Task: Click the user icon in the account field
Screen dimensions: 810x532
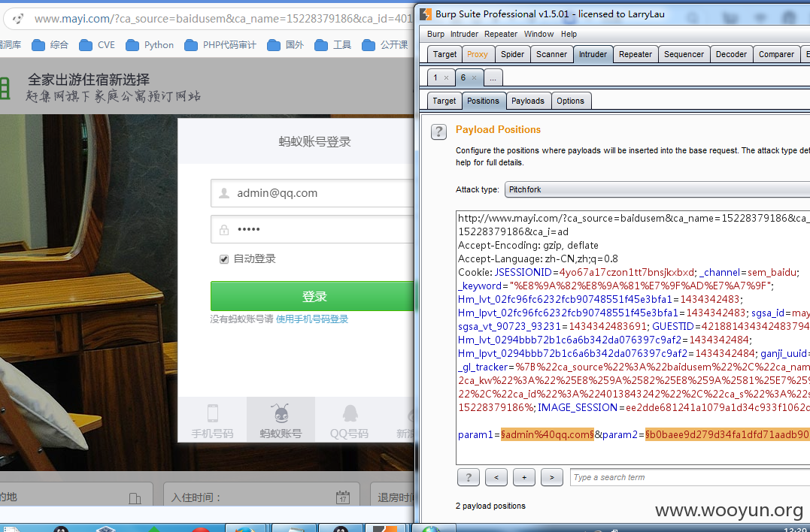Action: 224,193
